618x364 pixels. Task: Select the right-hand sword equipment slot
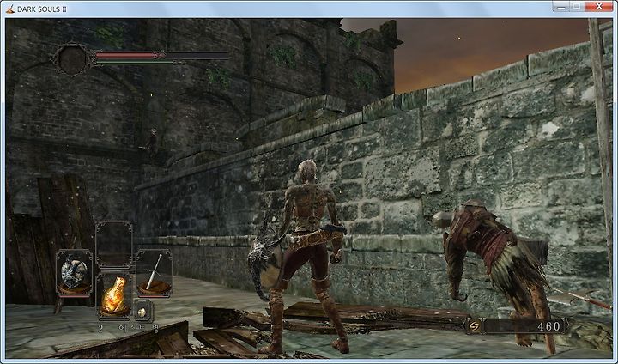[154, 272]
